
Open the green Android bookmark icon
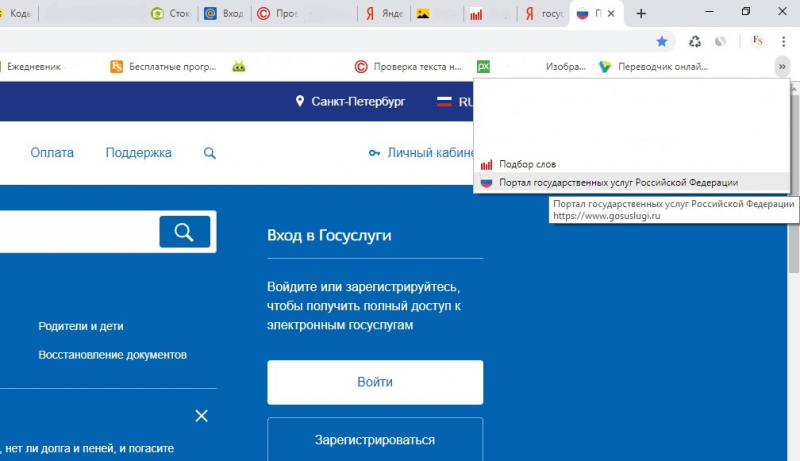pos(239,66)
